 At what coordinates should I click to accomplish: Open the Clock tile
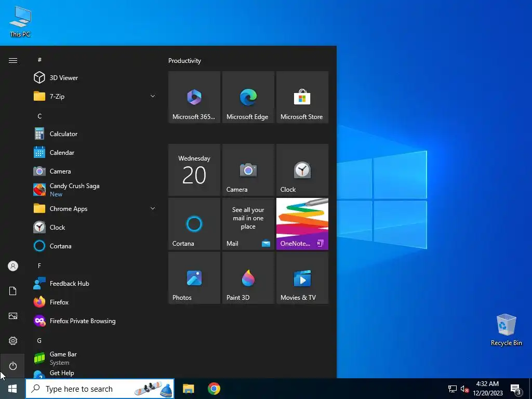coord(302,170)
